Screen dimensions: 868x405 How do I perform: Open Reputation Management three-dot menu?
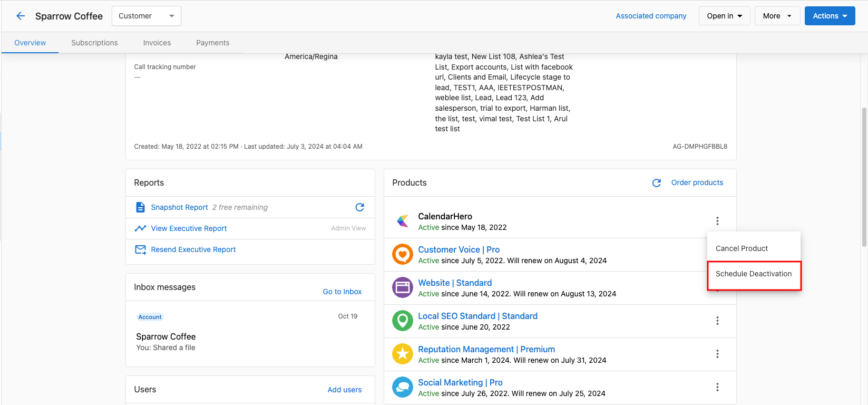(717, 354)
